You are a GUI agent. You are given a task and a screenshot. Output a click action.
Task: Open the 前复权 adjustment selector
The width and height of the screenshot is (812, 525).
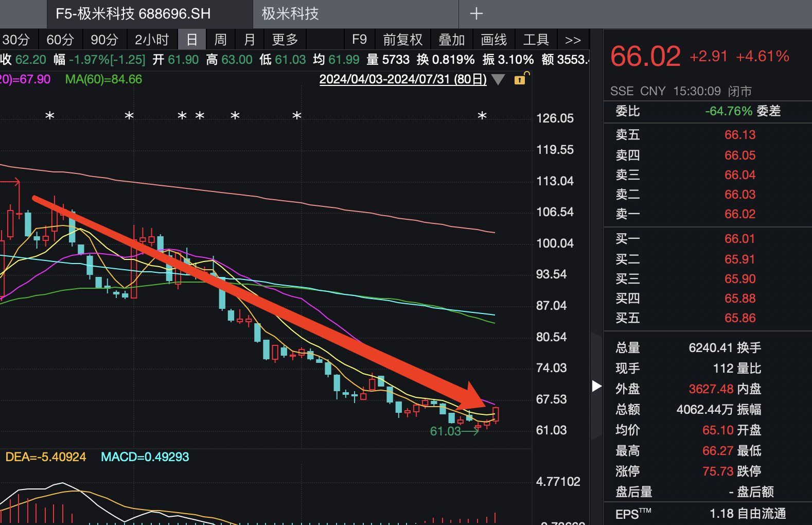coord(402,40)
